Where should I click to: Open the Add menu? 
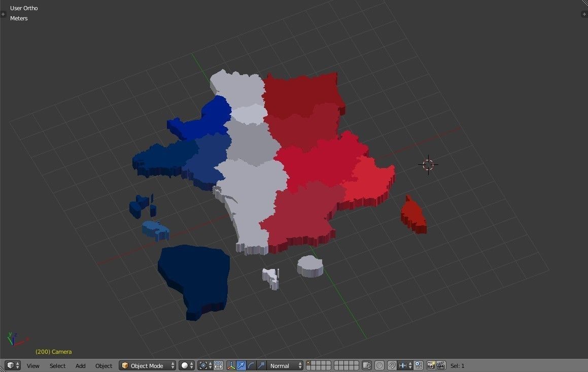80,365
